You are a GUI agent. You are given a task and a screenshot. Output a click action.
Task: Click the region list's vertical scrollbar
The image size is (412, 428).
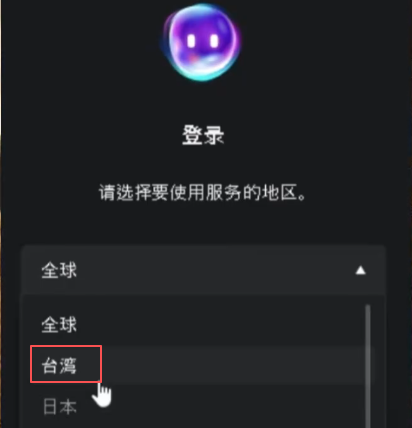pyautogui.click(x=368, y=366)
